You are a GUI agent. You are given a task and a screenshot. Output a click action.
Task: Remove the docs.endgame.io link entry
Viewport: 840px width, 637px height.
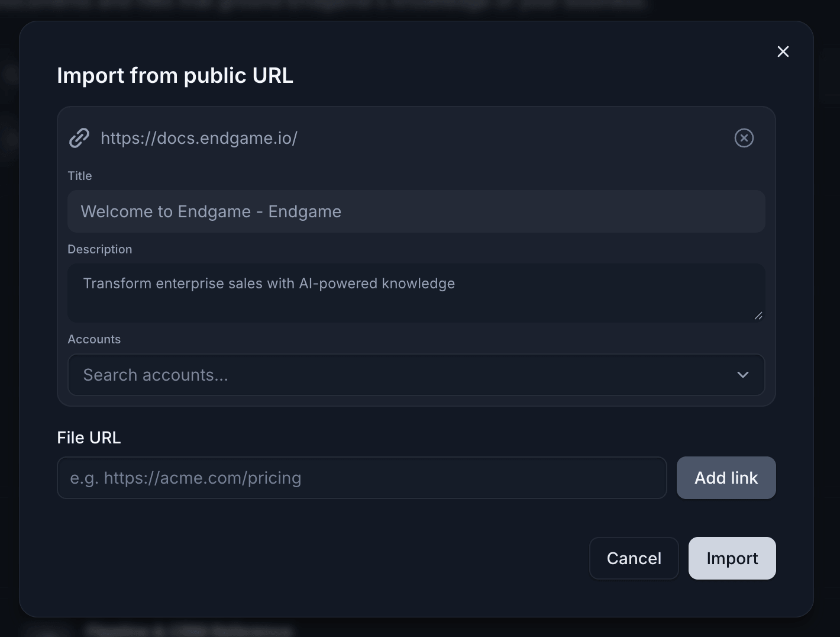tap(744, 138)
